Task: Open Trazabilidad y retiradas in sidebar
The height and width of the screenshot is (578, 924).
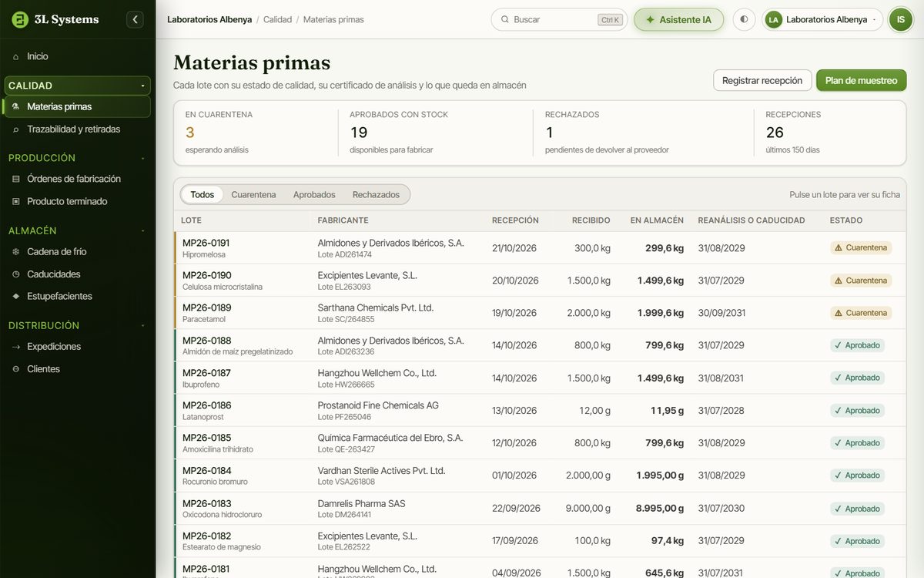Action: [77, 129]
